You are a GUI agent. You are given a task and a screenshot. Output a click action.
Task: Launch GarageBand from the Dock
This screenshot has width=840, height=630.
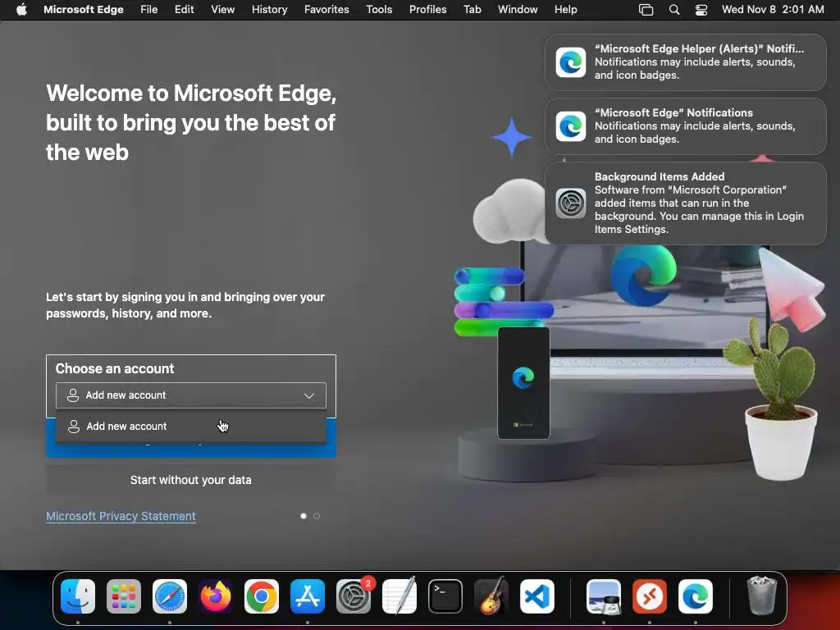pos(491,596)
